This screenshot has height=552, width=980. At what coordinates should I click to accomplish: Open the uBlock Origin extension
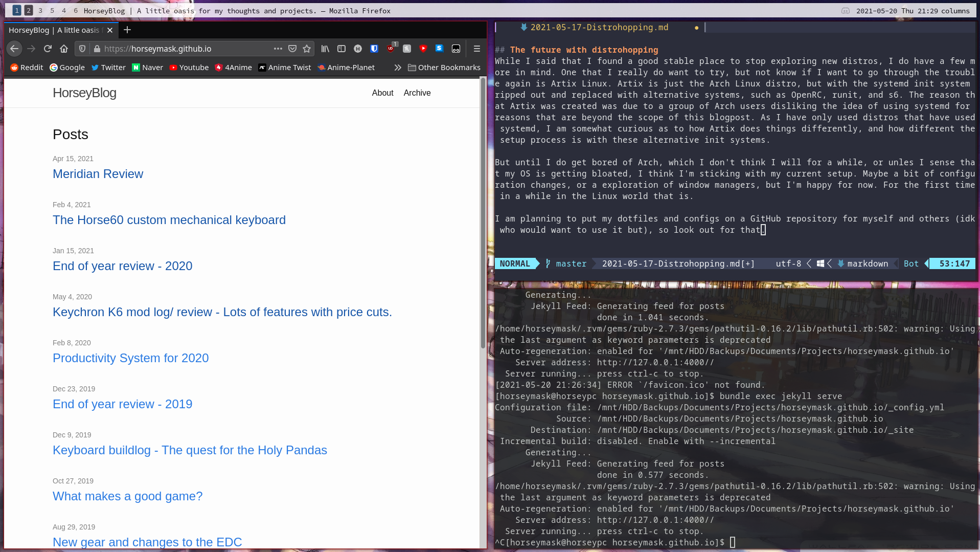391,49
